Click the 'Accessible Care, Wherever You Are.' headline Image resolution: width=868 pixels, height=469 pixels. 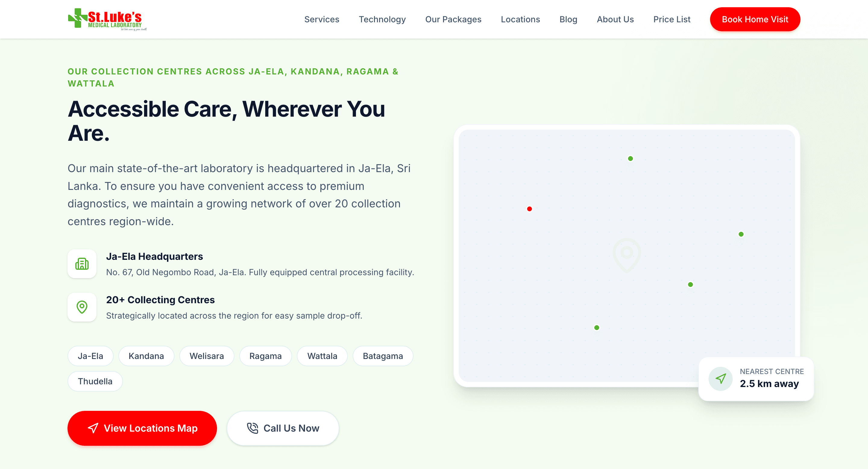226,121
